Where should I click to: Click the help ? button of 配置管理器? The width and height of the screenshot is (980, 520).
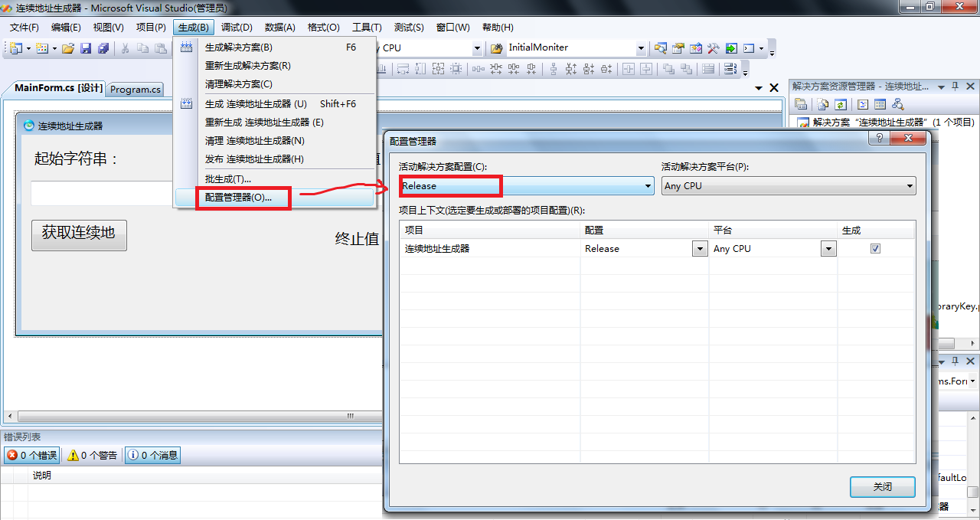(x=880, y=139)
